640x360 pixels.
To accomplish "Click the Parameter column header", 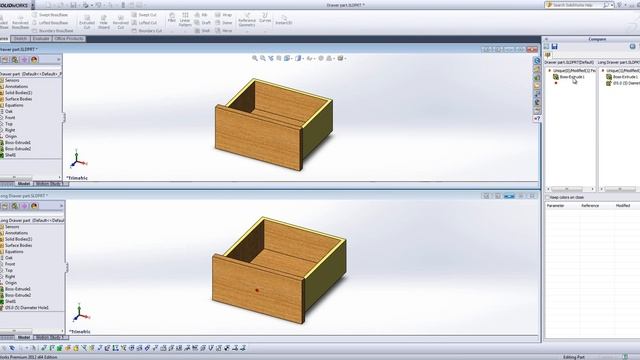I will pyautogui.click(x=555, y=206).
